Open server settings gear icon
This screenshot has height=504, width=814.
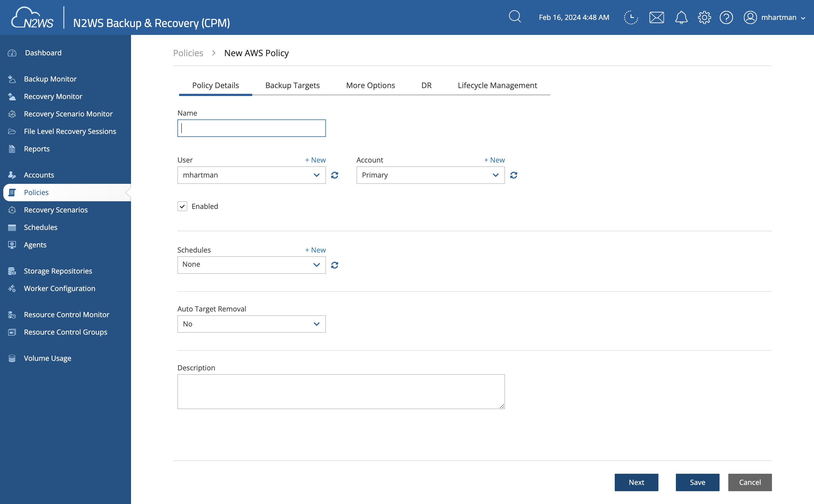coord(704,17)
